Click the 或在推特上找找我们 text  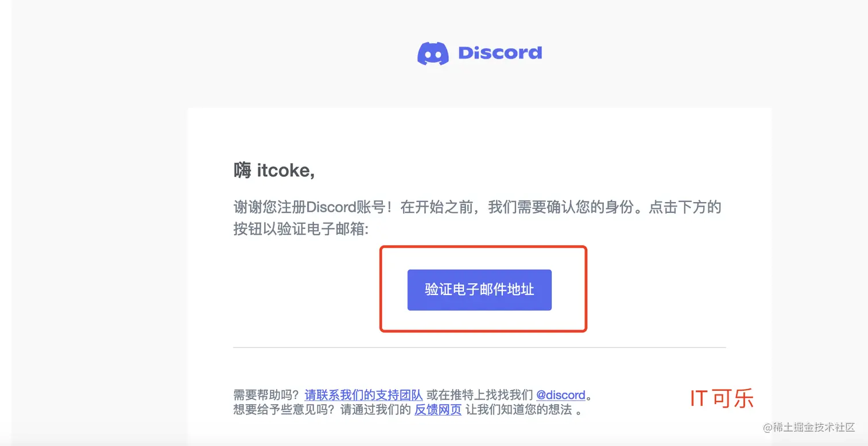click(479, 395)
